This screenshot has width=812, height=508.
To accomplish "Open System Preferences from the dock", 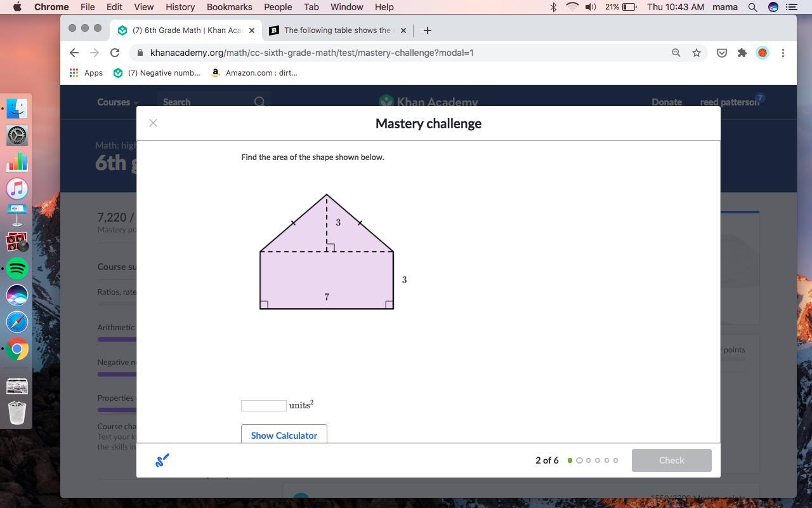I will pyautogui.click(x=17, y=135).
